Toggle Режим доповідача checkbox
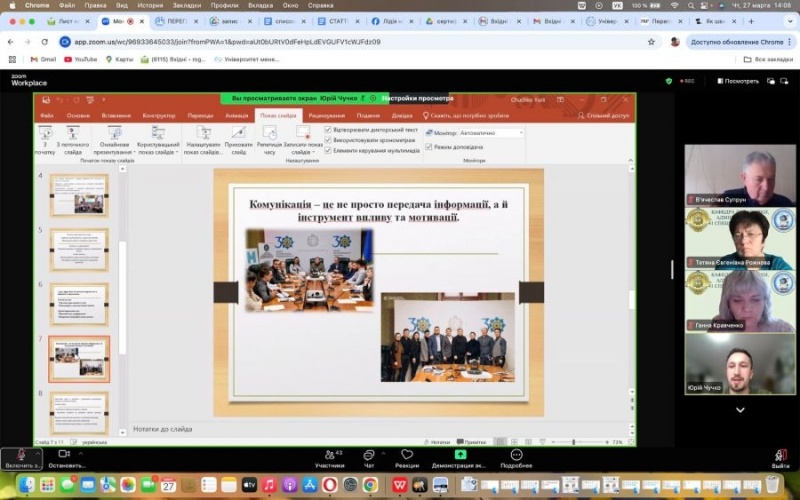800x500 pixels. (x=428, y=147)
